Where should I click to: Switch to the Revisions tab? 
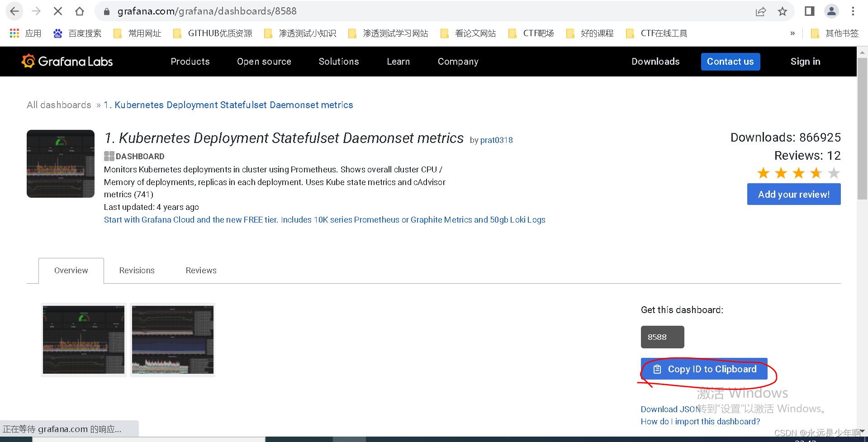click(137, 271)
